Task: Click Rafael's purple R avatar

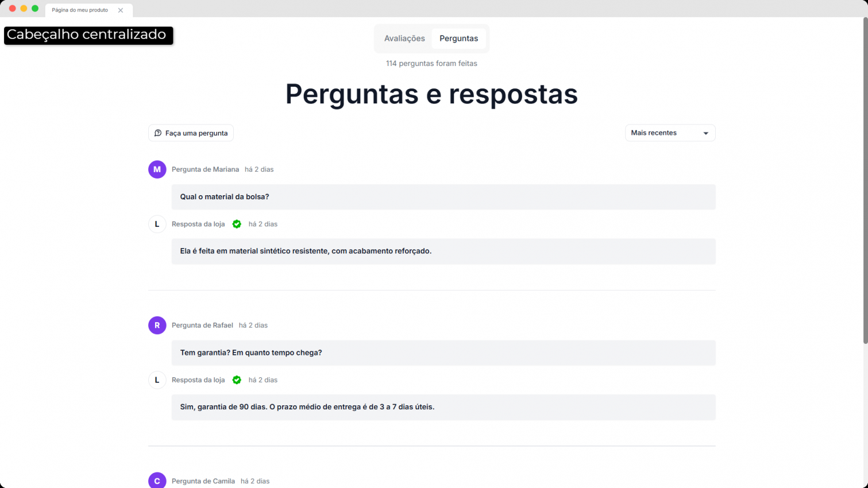Action: click(x=157, y=325)
